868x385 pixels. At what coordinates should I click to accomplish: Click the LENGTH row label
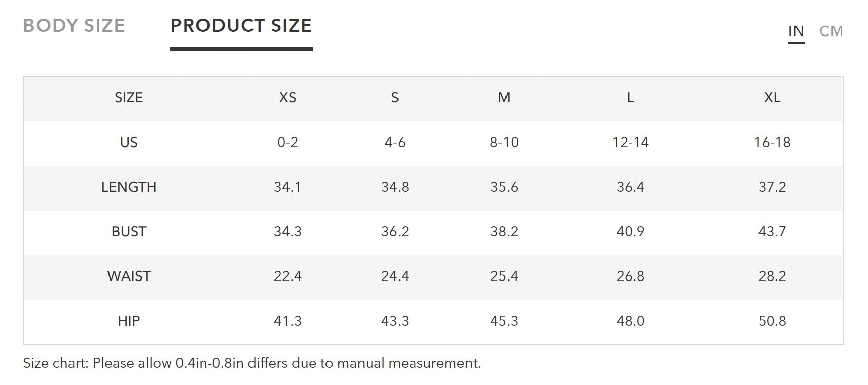(129, 187)
